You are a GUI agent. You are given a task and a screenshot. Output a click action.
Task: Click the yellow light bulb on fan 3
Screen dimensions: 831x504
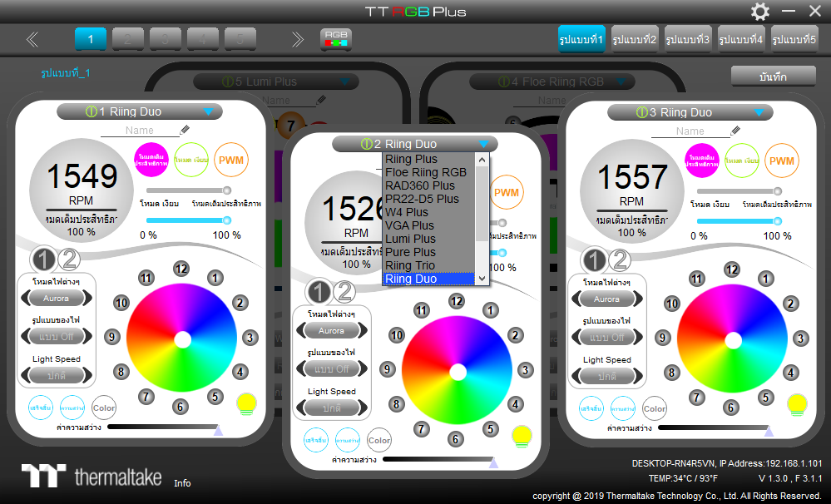[797, 405]
